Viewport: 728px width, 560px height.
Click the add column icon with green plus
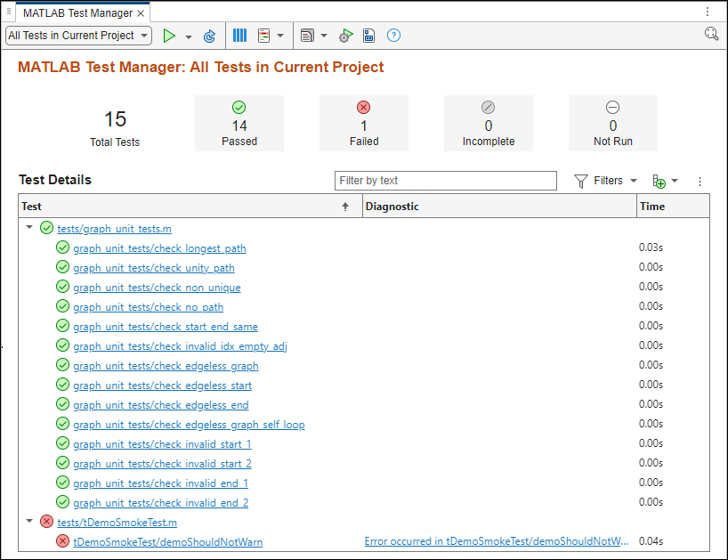tap(659, 181)
